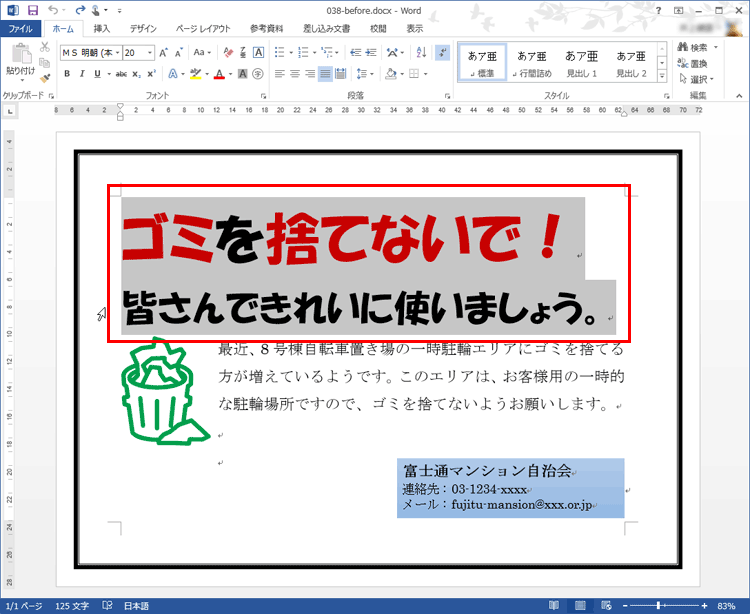Click the Copy icon in clipboard group
This screenshot has height=614, width=750.
tap(45, 63)
